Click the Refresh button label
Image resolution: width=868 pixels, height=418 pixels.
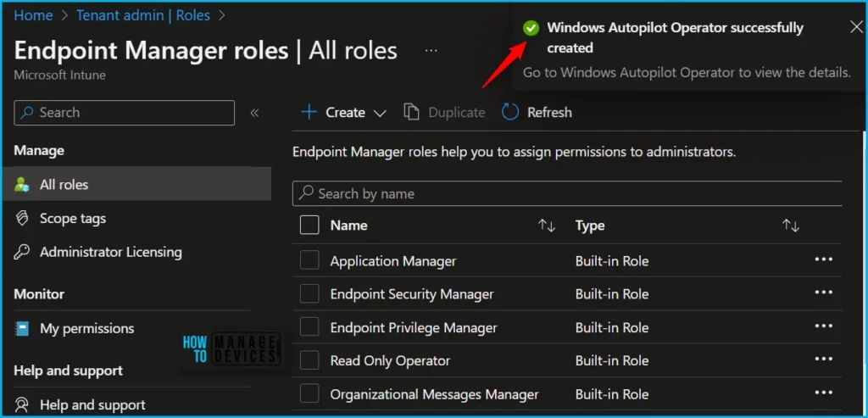(549, 113)
